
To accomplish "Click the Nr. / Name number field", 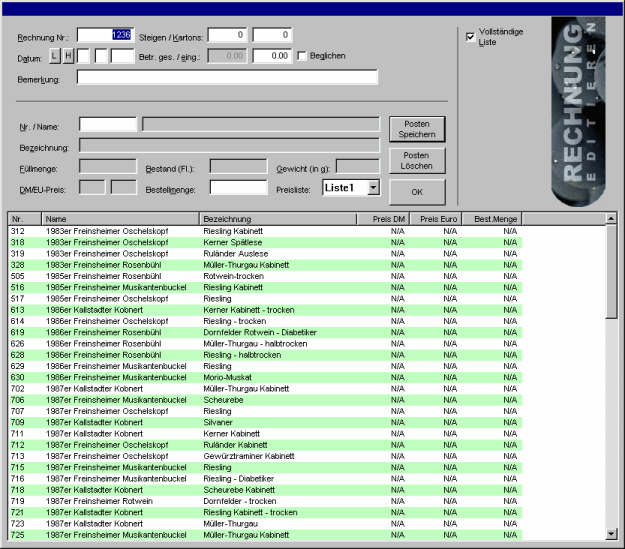I will coord(107,125).
